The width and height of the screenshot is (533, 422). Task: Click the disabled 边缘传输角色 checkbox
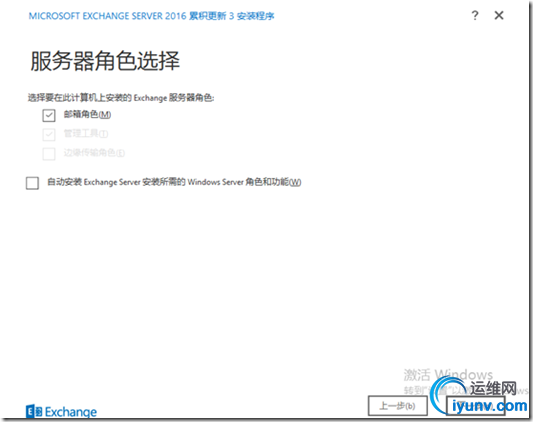(49, 153)
